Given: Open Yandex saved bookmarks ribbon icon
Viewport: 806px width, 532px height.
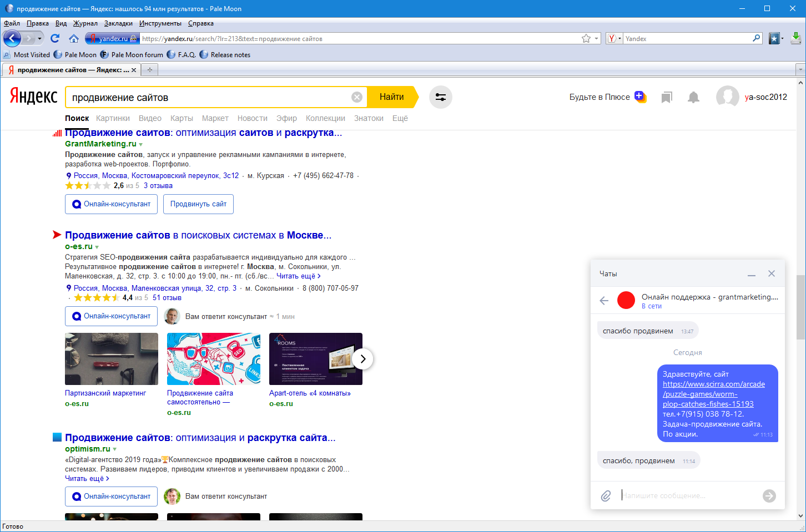Looking at the screenshot, I should 667,98.
